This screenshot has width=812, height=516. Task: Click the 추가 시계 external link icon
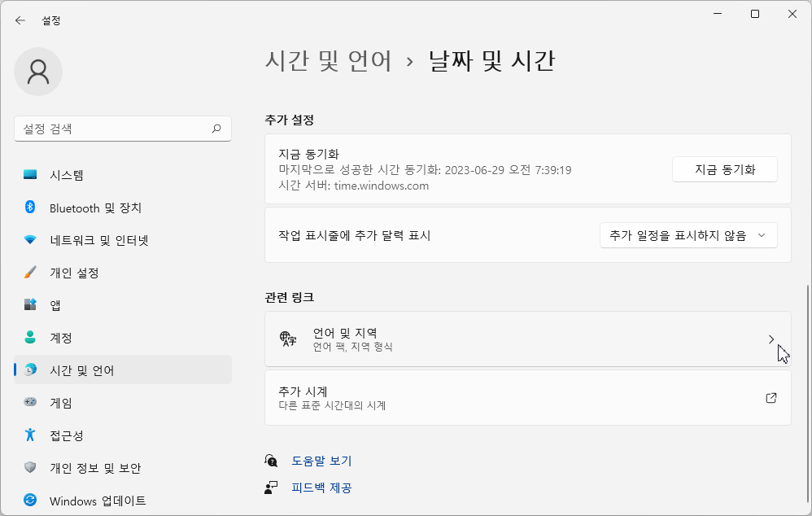pyautogui.click(x=771, y=398)
